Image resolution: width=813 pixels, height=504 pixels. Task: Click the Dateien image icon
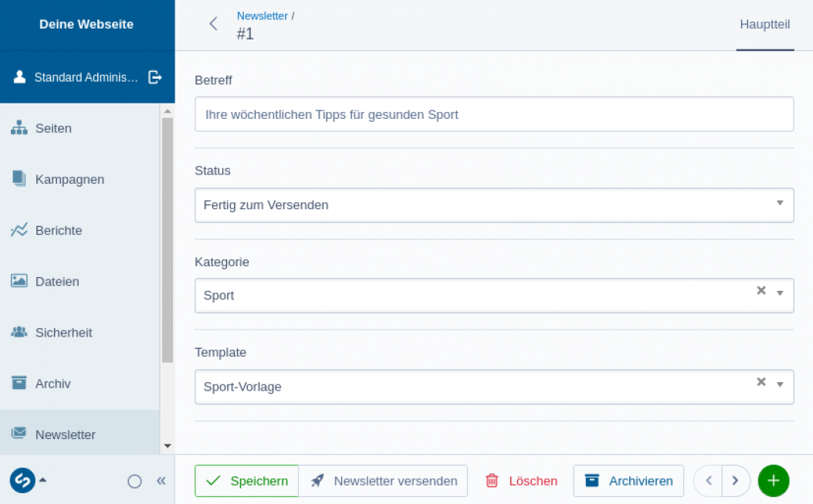click(x=19, y=280)
